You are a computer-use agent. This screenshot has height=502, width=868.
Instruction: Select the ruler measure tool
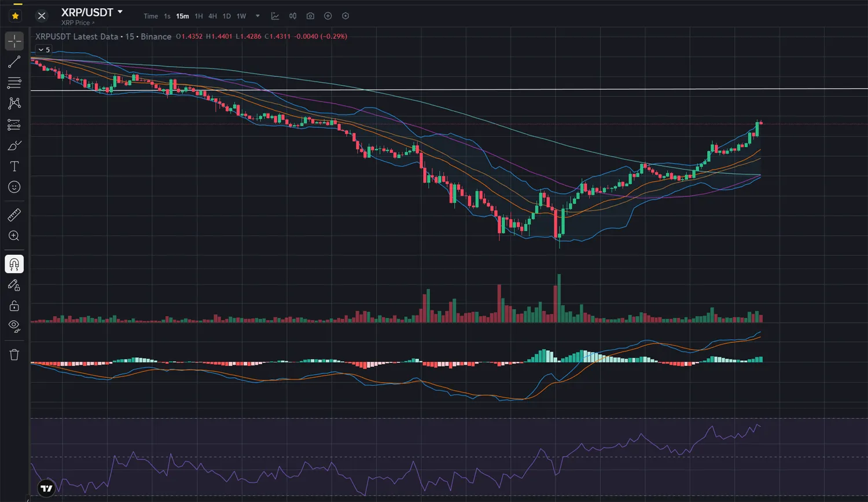pos(14,215)
